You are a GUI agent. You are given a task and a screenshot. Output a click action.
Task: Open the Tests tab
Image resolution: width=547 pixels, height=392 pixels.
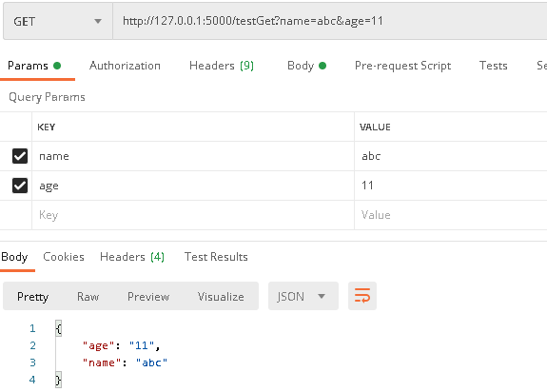(494, 66)
